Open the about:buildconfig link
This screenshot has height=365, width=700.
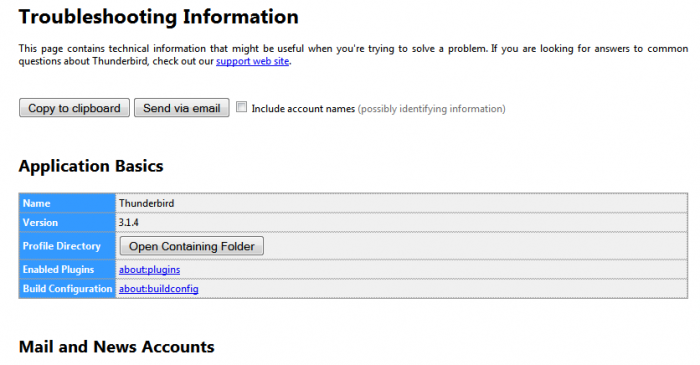tap(158, 289)
